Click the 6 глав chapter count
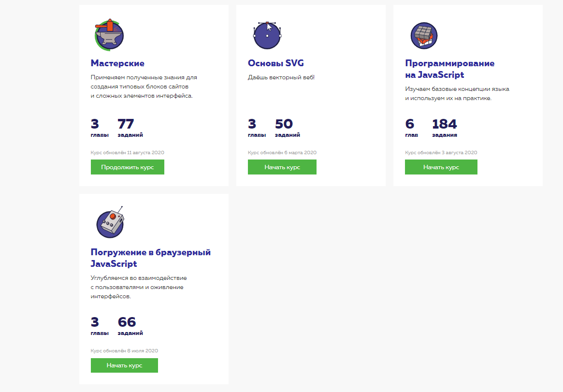 coord(411,128)
